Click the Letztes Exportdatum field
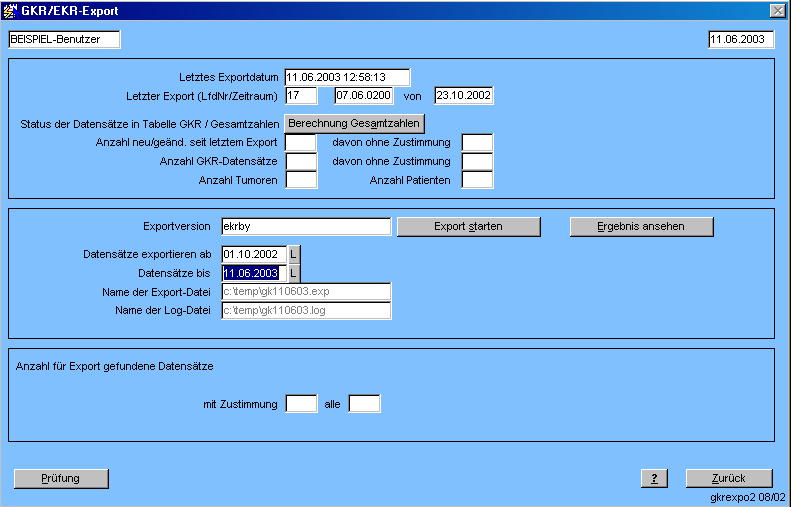 point(347,77)
